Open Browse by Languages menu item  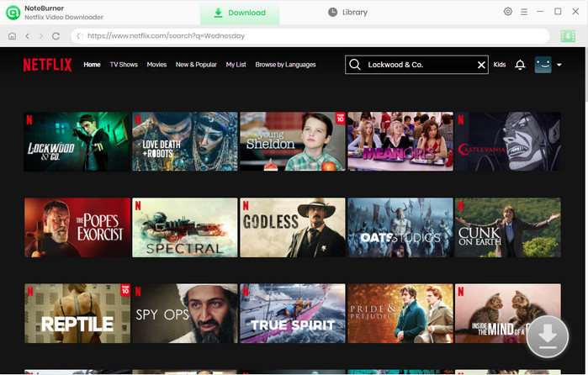click(285, 65)
